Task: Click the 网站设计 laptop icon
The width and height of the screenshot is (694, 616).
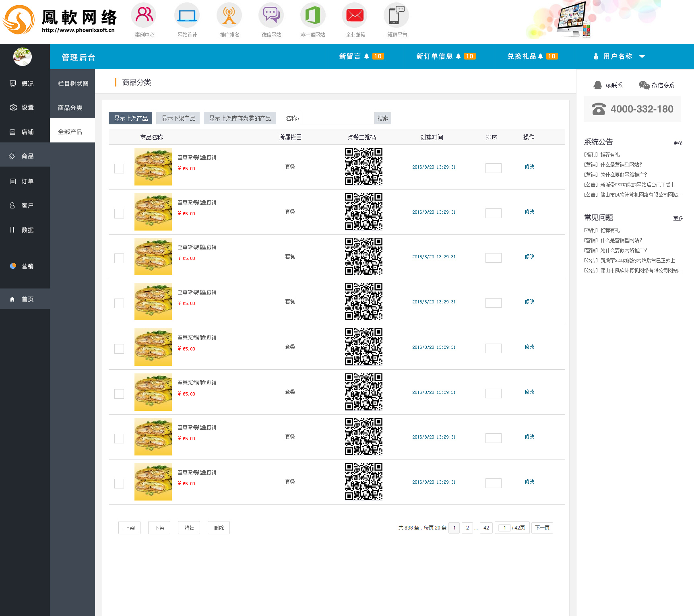Action: coord(187,15)
